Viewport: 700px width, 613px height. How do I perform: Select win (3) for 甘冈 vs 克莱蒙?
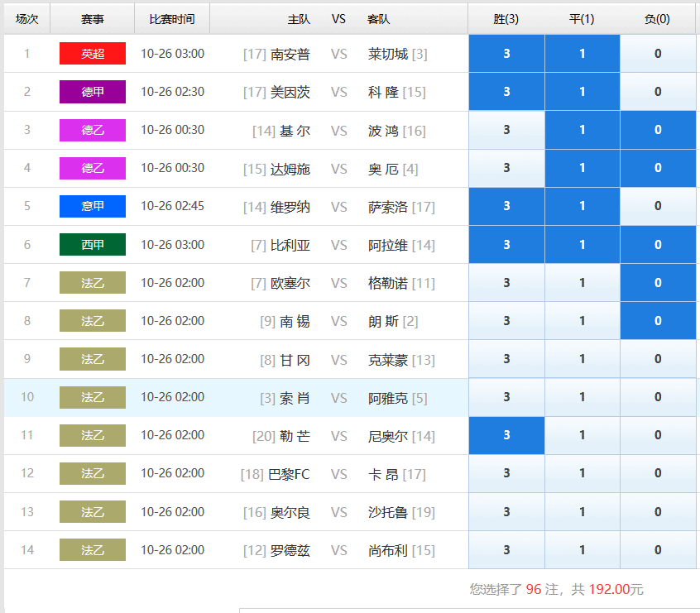(506, 359)
